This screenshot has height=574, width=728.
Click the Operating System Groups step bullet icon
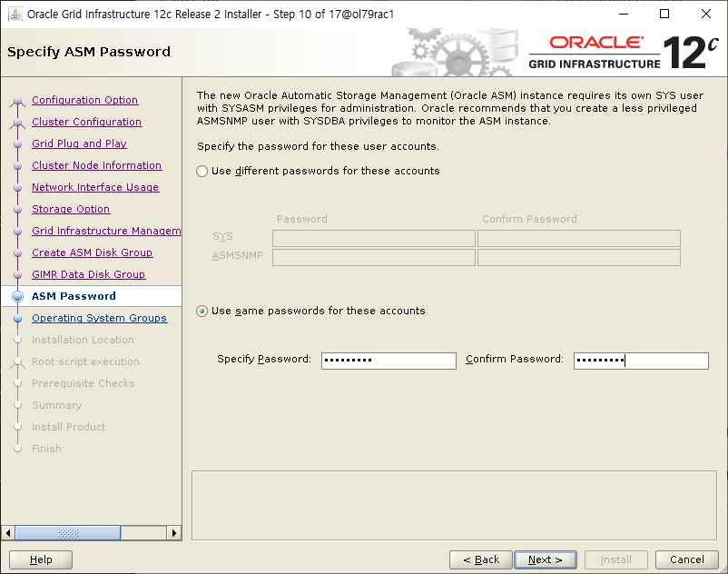point(17,319)
